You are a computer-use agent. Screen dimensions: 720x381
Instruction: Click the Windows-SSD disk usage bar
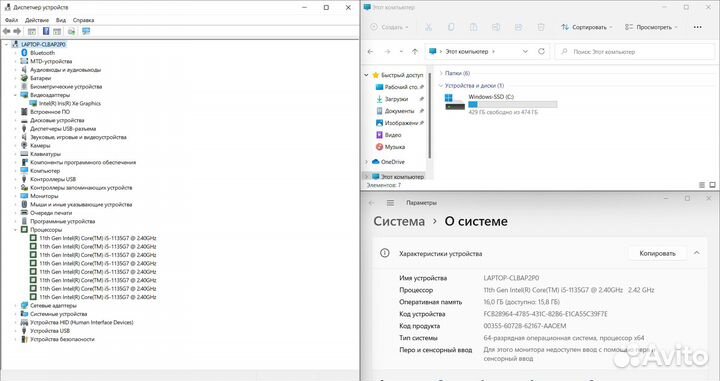pos(513,105)
